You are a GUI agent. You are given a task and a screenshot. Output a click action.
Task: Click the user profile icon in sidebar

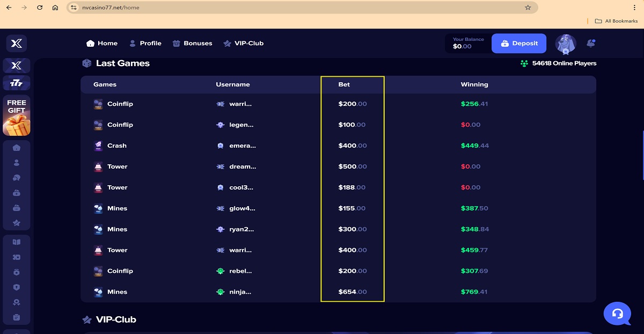point(17,163)
